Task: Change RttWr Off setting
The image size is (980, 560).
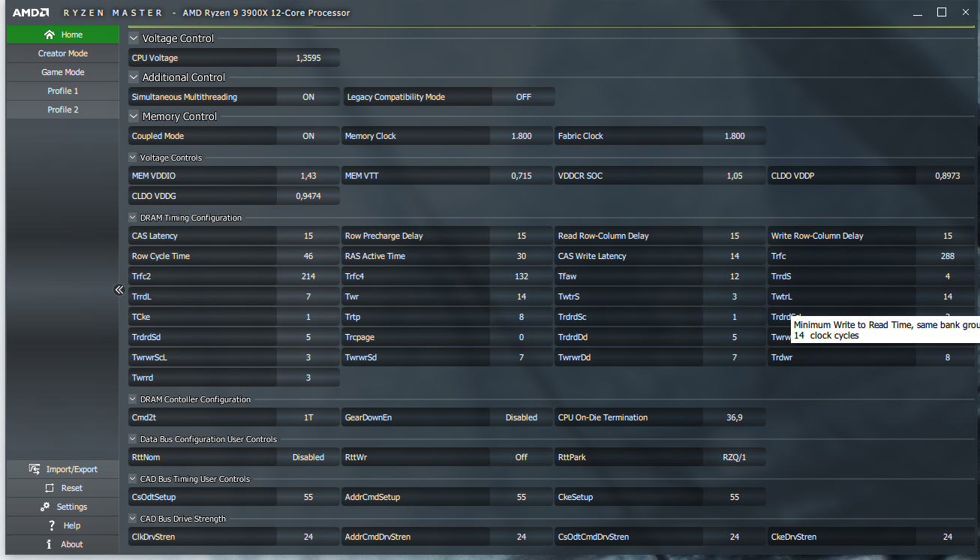Action: coord(522,457)
